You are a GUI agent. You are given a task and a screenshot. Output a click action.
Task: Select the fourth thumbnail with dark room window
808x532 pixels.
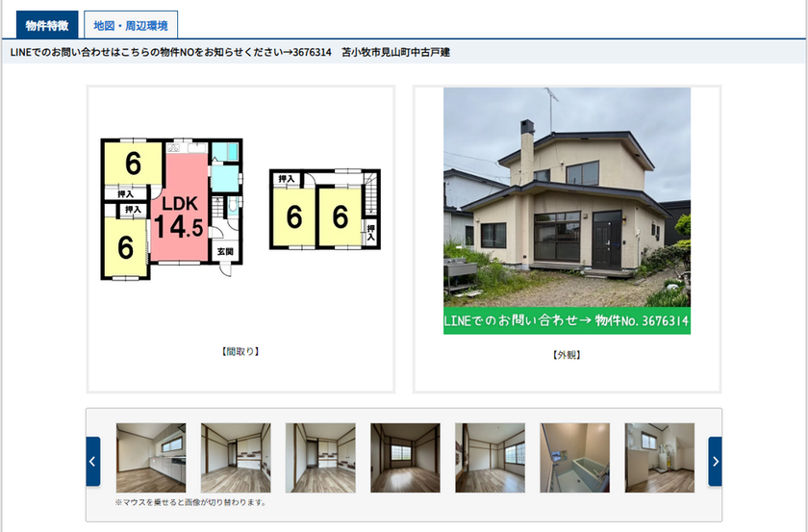(x=405, y=458)
